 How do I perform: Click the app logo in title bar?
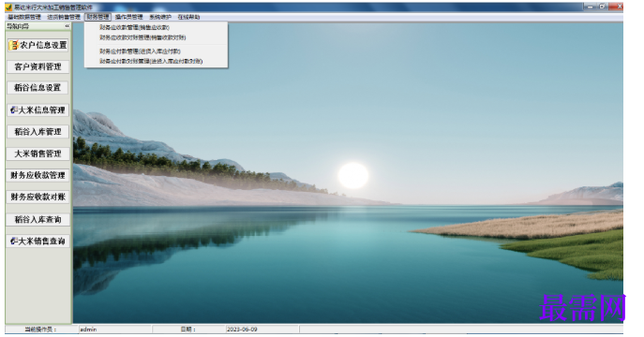[8, 7]
